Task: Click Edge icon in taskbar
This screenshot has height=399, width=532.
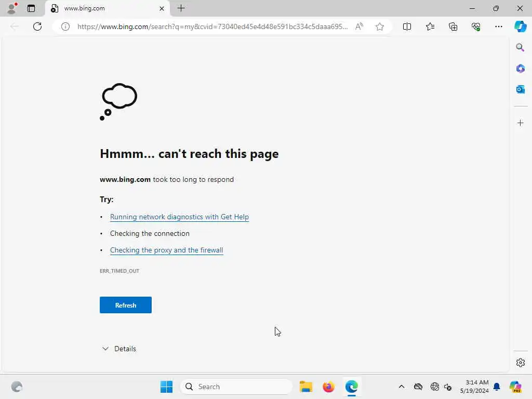Action: 352,387
